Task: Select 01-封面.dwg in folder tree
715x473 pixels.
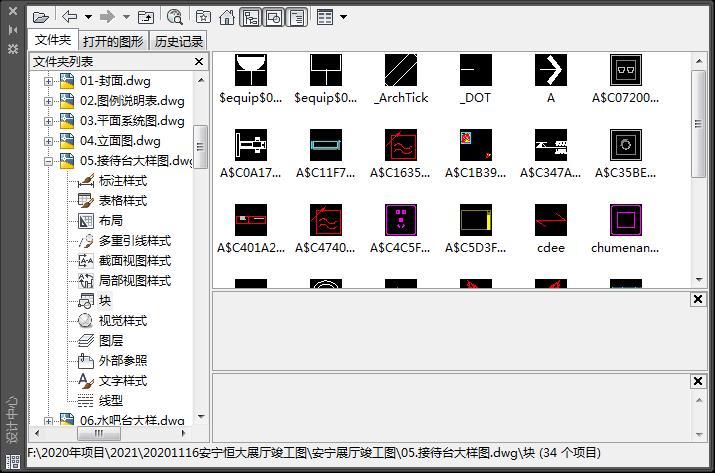Action: [x=115, y=81]
